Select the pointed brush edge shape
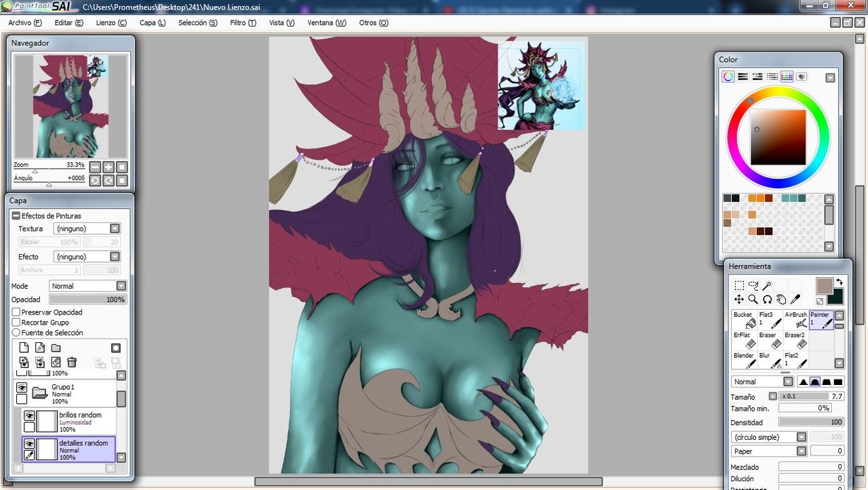 tap(802, 382)
